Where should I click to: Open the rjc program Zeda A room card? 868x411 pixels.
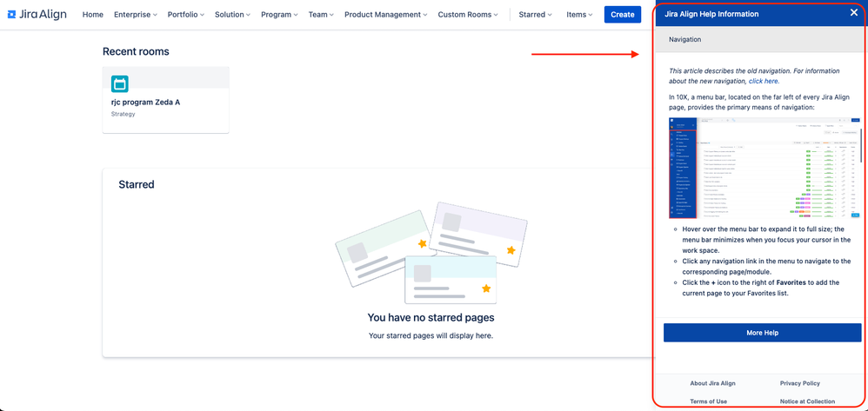pyautogui.click(x=165, y=100)
